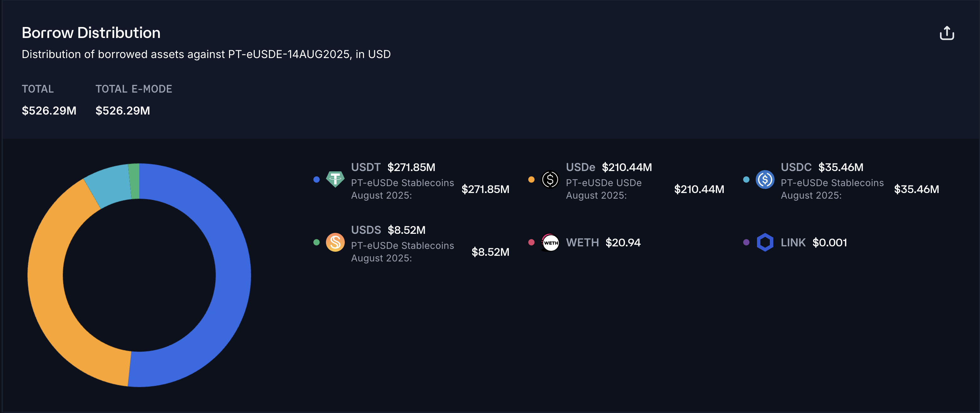Image resolution: width=980 pixels, height=413 pixels.
Task: Click the pink WETH legend dot
Action: click(x=531, y=242)
